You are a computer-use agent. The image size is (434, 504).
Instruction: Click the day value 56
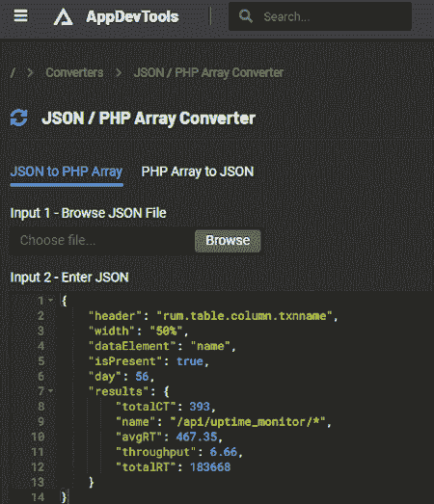[x=142, y=377]
